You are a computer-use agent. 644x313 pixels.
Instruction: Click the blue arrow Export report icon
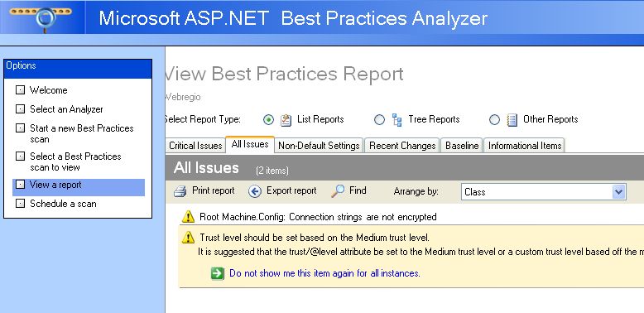(255, 191)
